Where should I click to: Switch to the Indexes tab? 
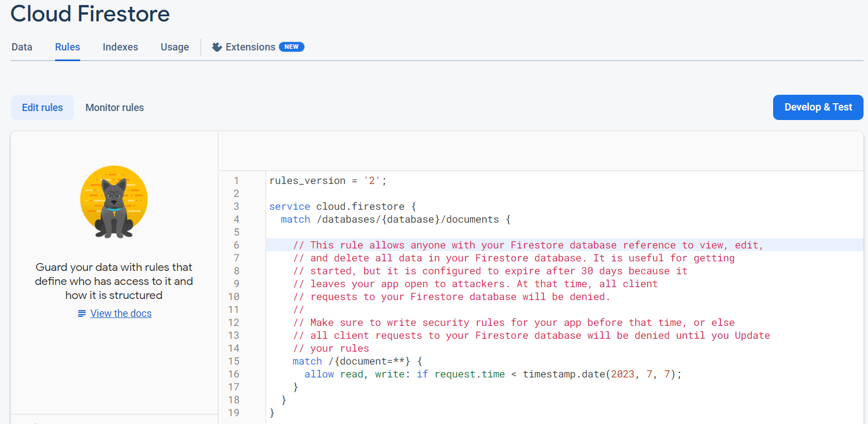coord(120,47)
